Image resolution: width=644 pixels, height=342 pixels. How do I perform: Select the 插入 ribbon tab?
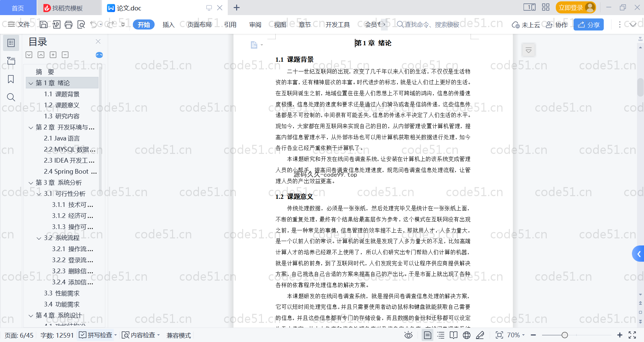[x=168, y=24]
